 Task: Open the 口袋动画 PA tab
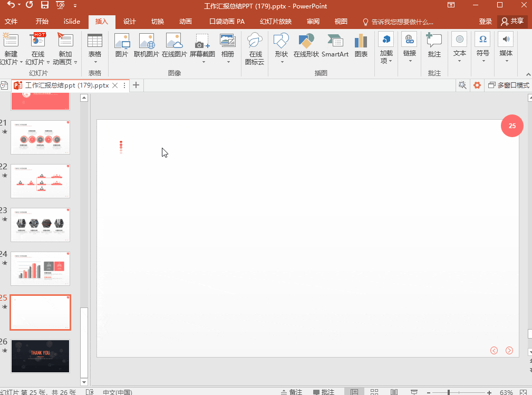pos(227,22)
